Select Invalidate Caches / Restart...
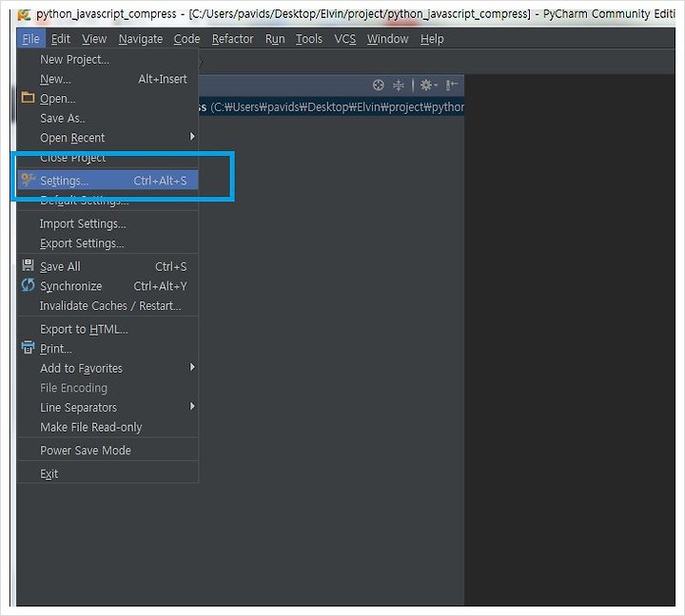The height and width of the screenshot is (616, 685). [x=108, y=305]
